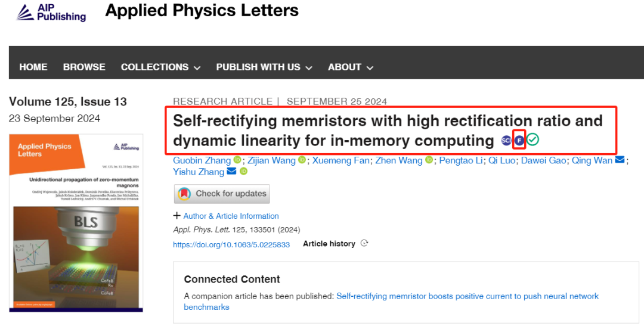Open the companion article link

tap(467, 296)
